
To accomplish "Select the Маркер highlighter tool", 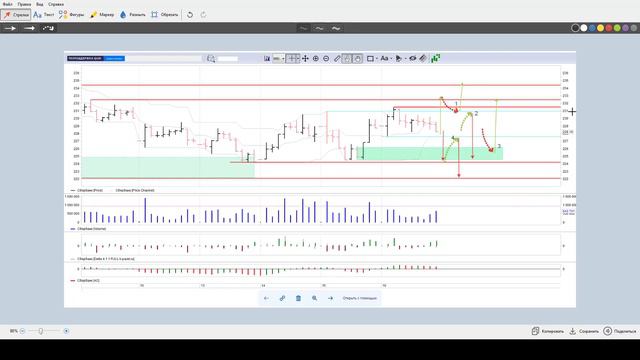I will [x=102, y=15].
